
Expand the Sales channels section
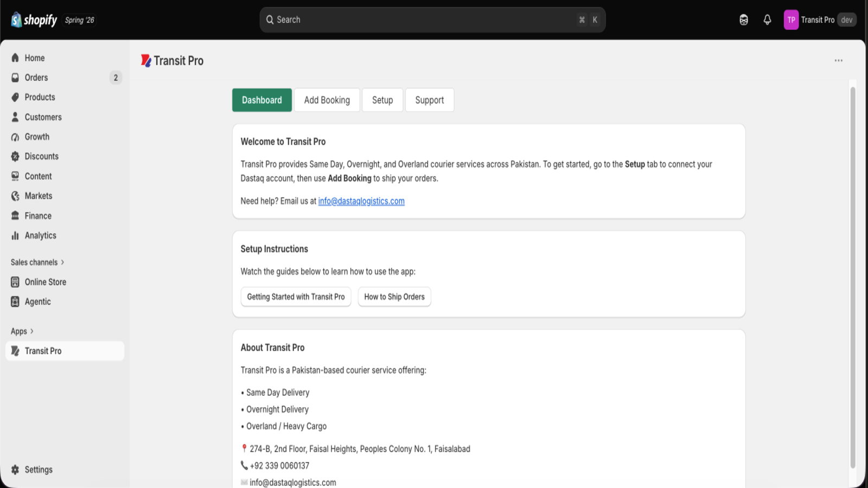pos(37,262)
